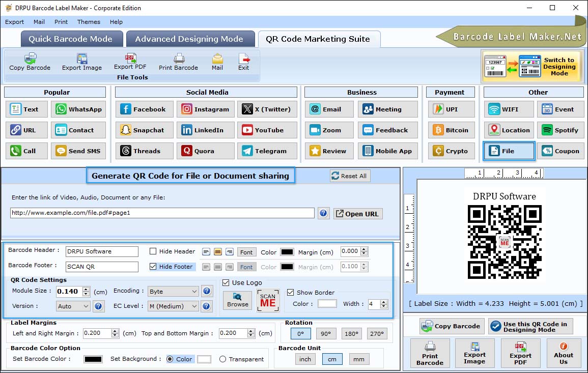588x373 pixels.
Task: Set rotation to 90°
Action: point(326,334)
